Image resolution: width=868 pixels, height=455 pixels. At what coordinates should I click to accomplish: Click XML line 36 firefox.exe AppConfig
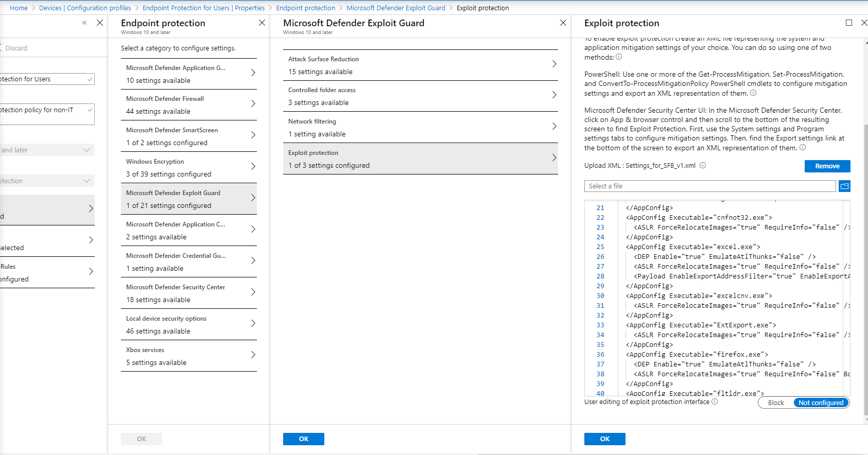[x=697, y=355]
